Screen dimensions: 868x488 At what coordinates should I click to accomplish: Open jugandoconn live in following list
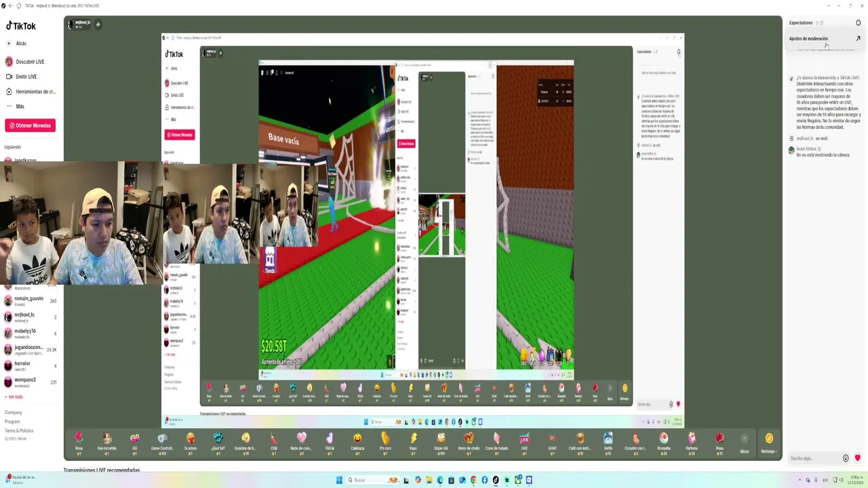coord(31,349)
